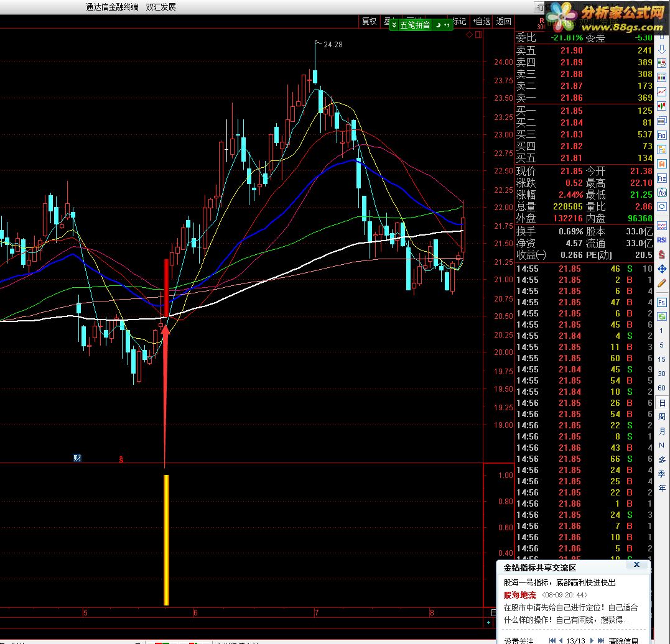Select the RSI indicator icon

click(661, 240)
